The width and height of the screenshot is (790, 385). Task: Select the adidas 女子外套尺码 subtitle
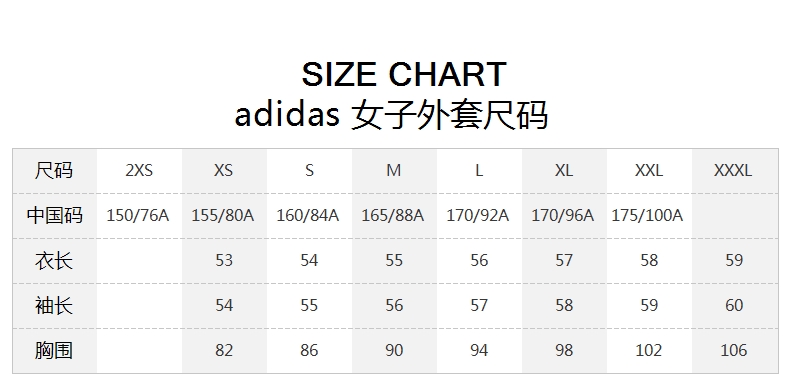click(x=391, y=115)
